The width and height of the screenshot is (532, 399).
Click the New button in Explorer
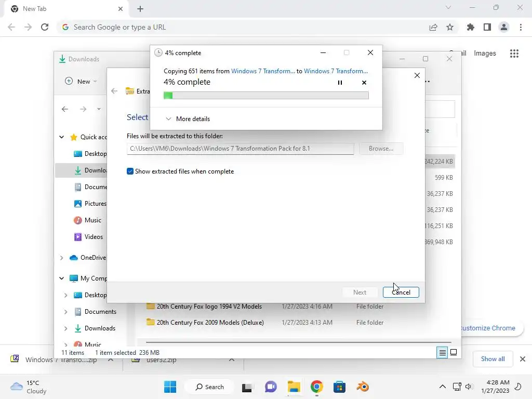[81, 81]
